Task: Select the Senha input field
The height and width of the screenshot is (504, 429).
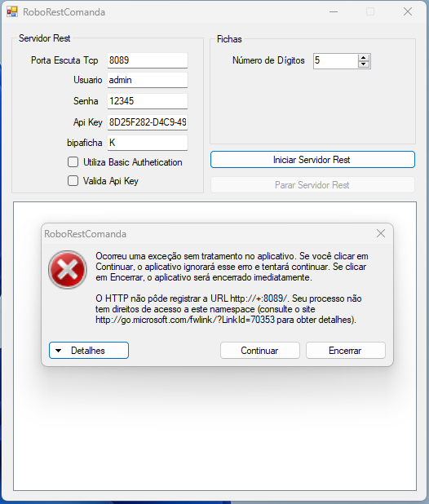Action: (148, 101)
